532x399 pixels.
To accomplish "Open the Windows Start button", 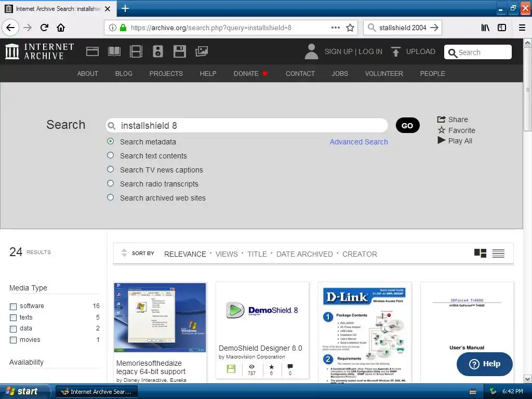I will [25, 392].
